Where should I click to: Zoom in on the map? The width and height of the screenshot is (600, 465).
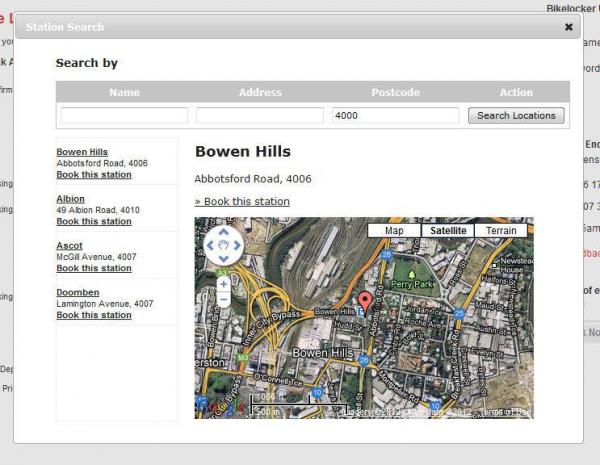[x=223, y=284]
